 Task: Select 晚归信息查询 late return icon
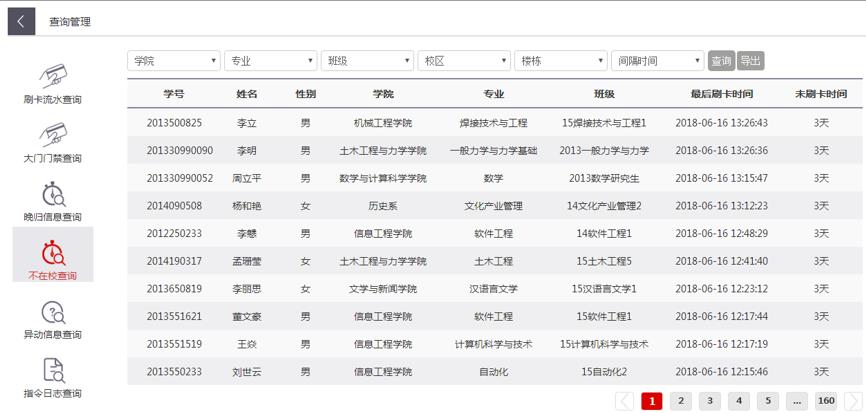point(52,193)
